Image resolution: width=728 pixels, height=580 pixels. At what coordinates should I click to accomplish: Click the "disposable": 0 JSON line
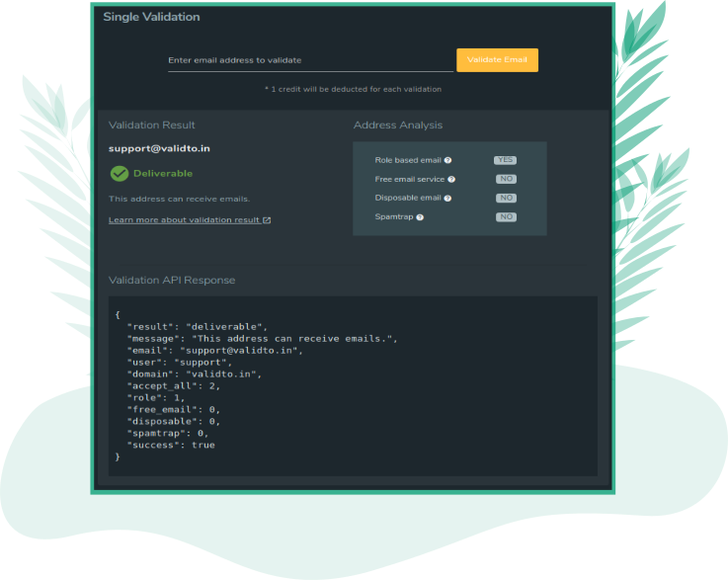click(174, 422)
